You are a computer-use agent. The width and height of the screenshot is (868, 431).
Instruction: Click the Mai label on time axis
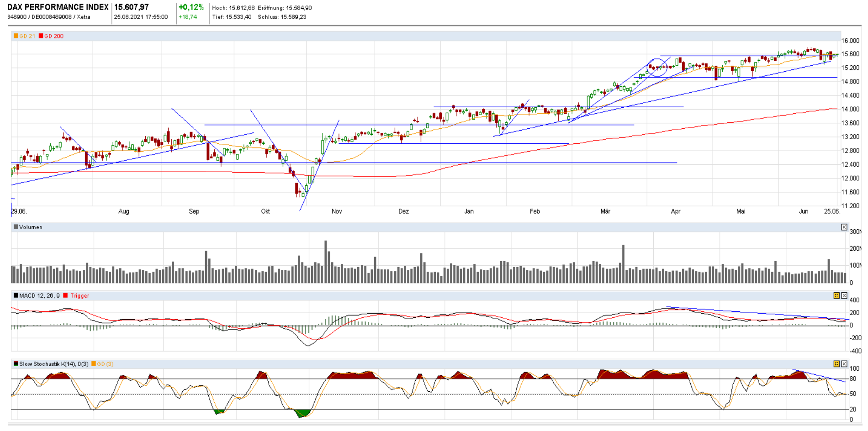(x=741, y=211)
